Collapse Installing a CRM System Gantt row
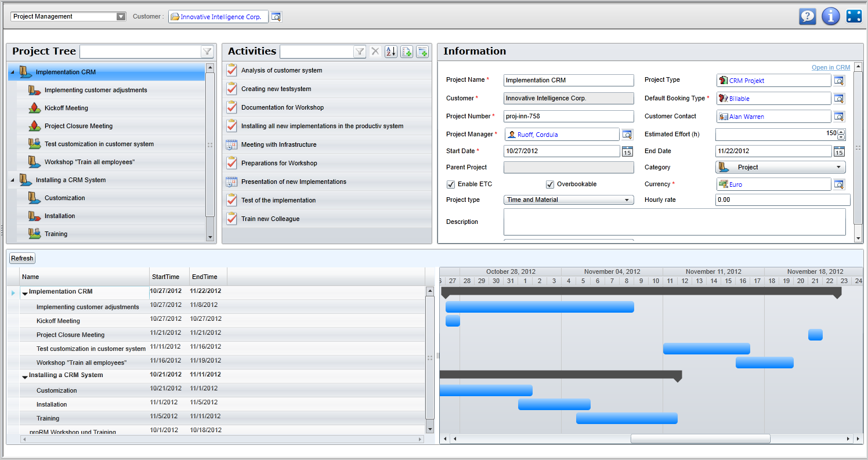Viewport: 868px width, 460px height. click(25, 377)
